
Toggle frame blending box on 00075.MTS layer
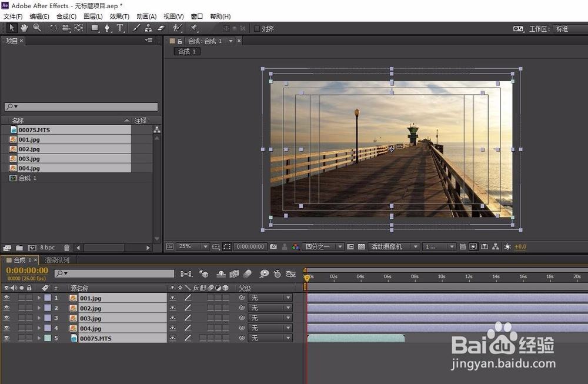[x=203, y=338]
